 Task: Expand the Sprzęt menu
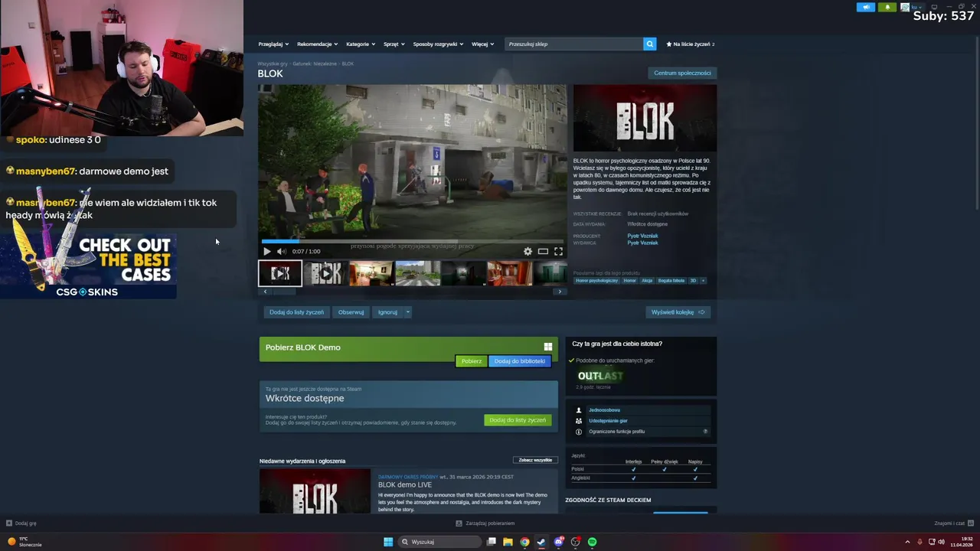(394, 44)
